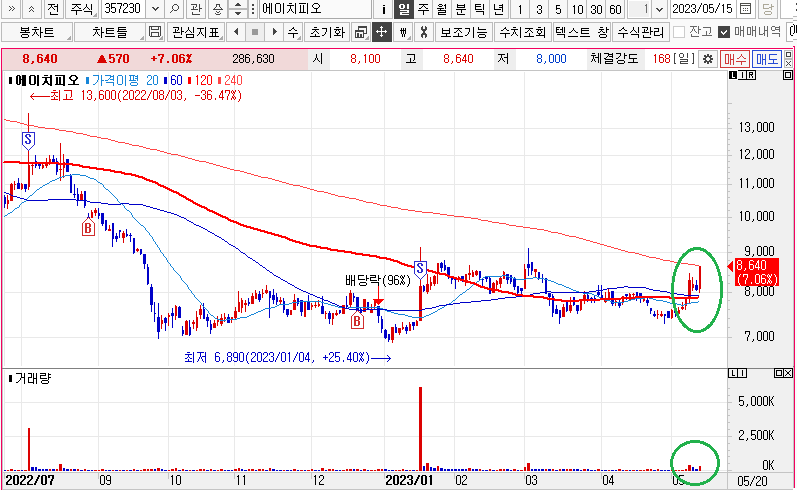Click the 텍스트 창 text window button
Image resolution: width=797 pixels, height=490 pixels.
tap(581, 33)
